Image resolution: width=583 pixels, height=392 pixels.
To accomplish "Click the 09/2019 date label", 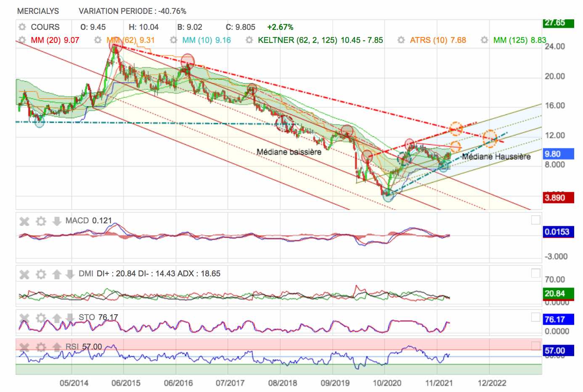I will 335,383.
